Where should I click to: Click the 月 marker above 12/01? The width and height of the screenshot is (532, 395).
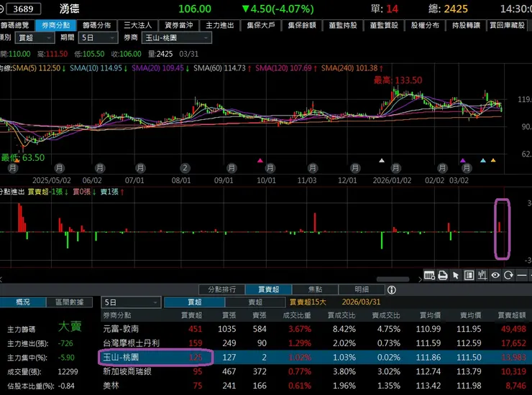pos(355,168)
